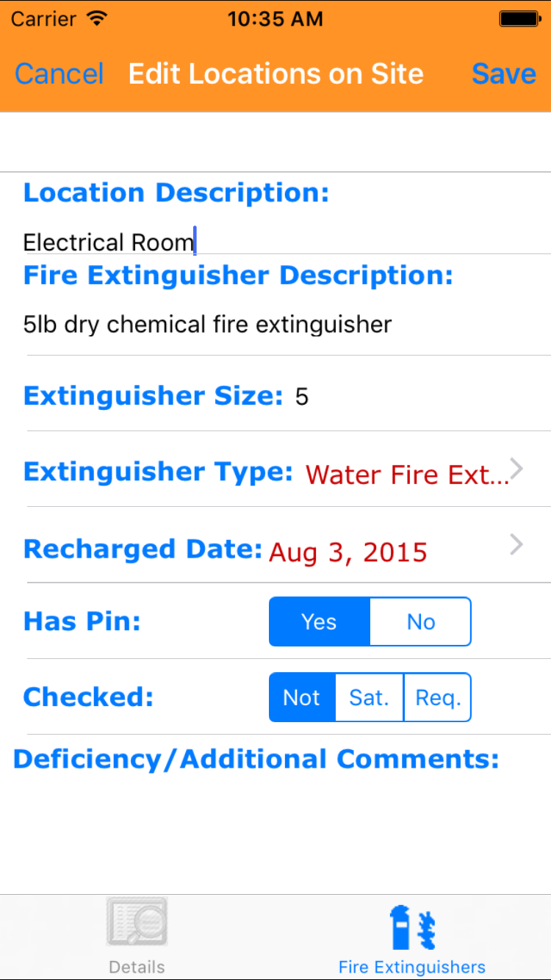Switch to the Fire Extinguishers tab label
The height and width of the screenshot is (980, 551).
[411, 967]
